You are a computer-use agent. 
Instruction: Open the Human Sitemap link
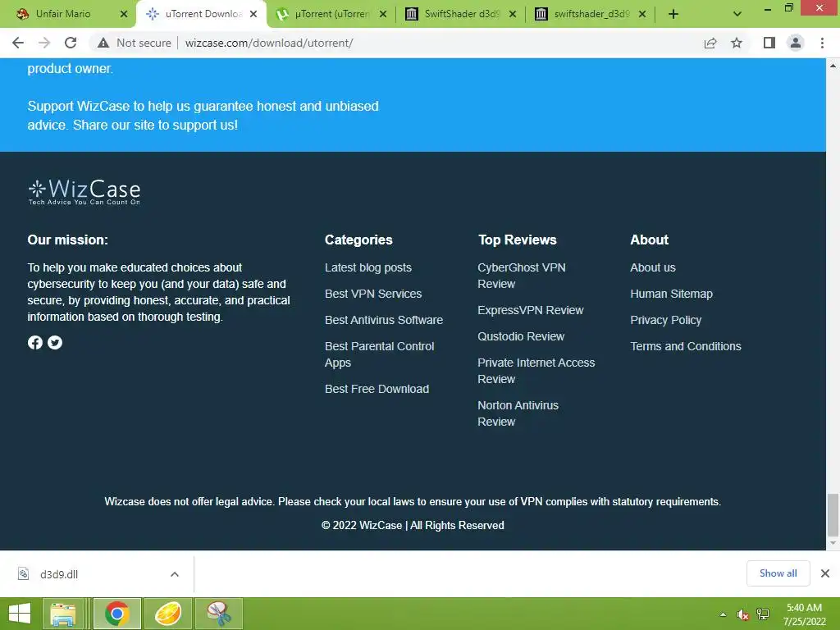point(671,294)
